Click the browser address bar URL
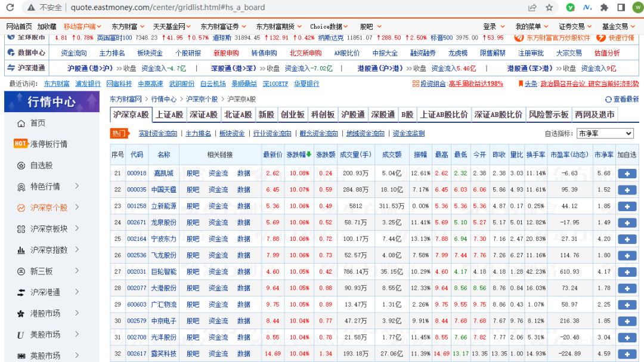 (x=168, y=7)
